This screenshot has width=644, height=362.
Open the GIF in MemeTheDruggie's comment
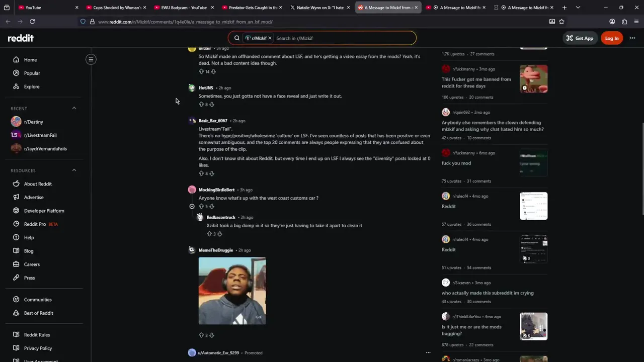click(x=232, y=291)
